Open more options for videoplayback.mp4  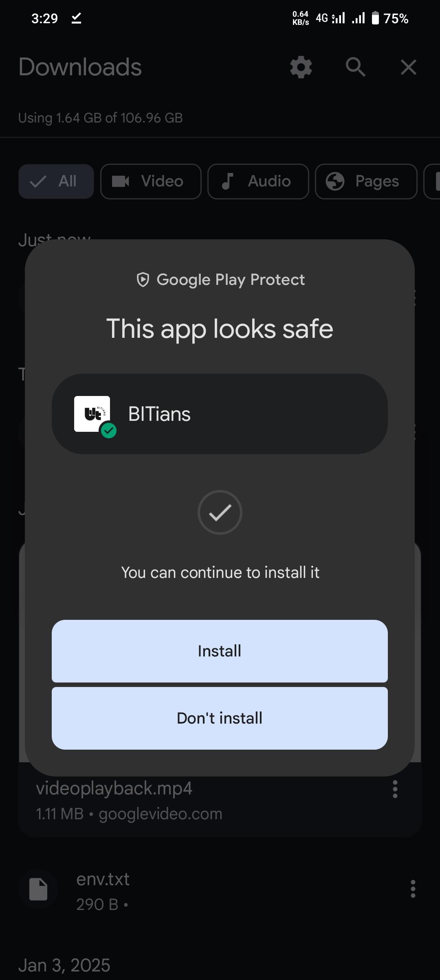(x=395, y=789)
